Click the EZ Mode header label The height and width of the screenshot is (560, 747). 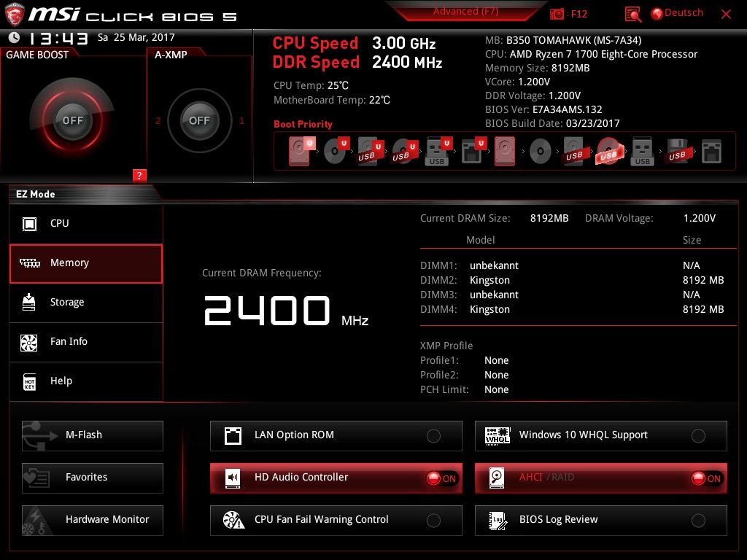[36, 194]
